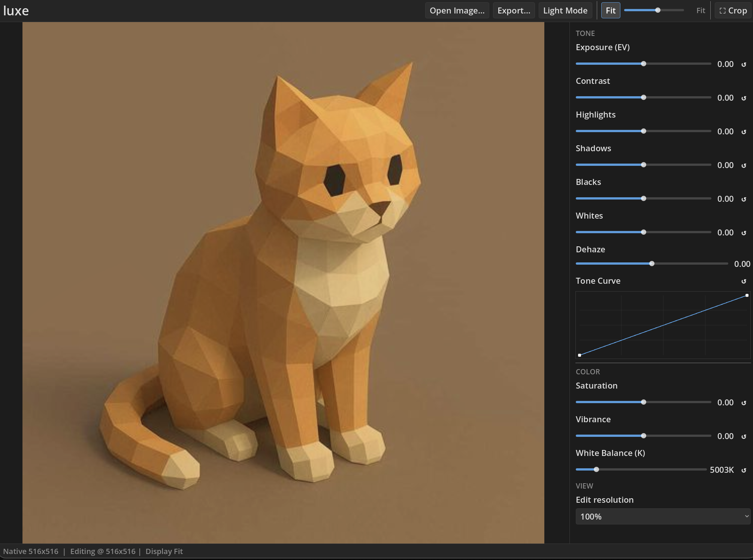The image size is (753, 560).
Task: Click the Highlights slider handle
Action: coord(644,131)
